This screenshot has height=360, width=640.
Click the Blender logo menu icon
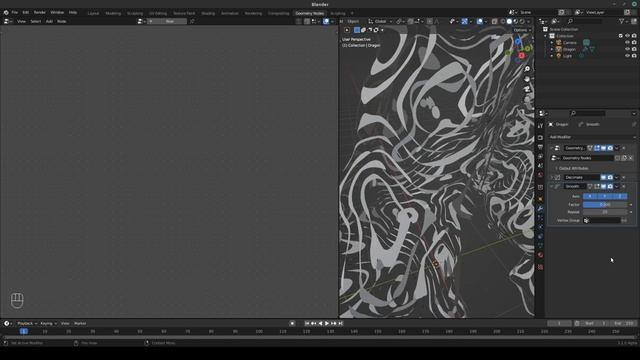click(x=6, y=13)
